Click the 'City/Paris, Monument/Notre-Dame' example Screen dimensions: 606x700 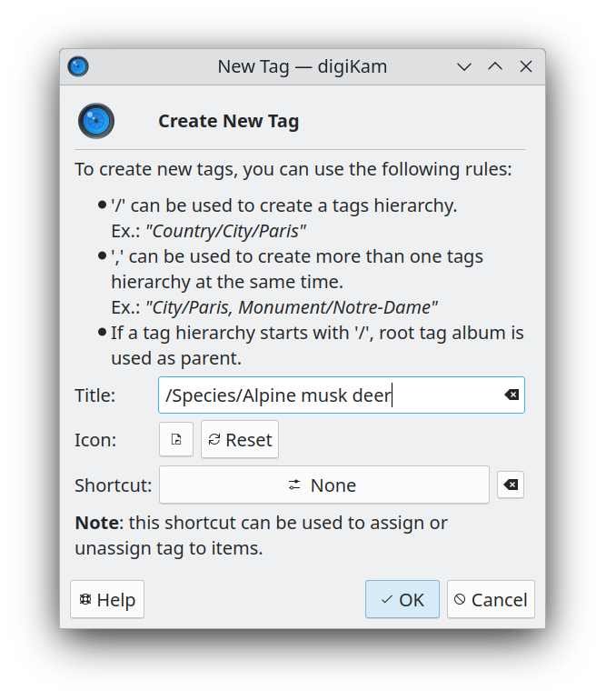(292, 307)
